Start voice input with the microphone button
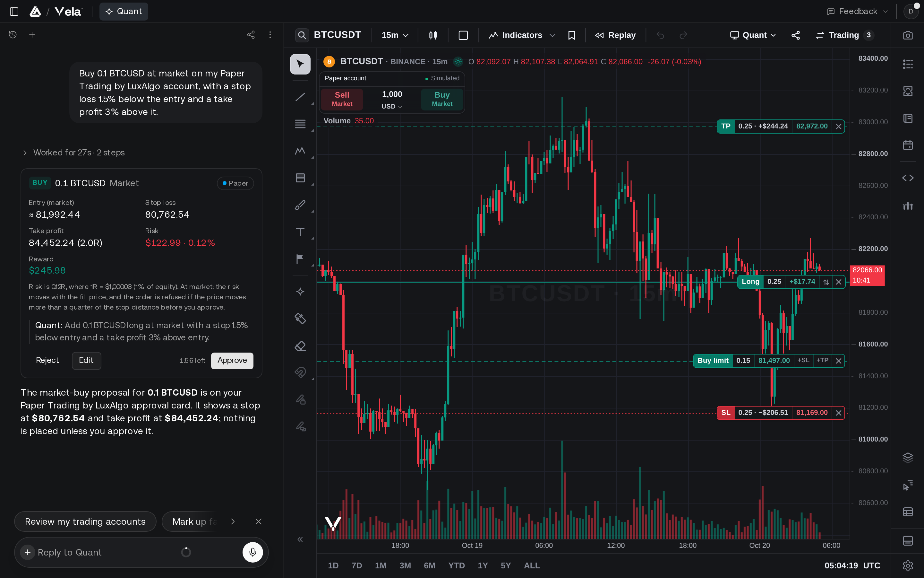The width and height of the screenshot is (924, 578). 253,552
